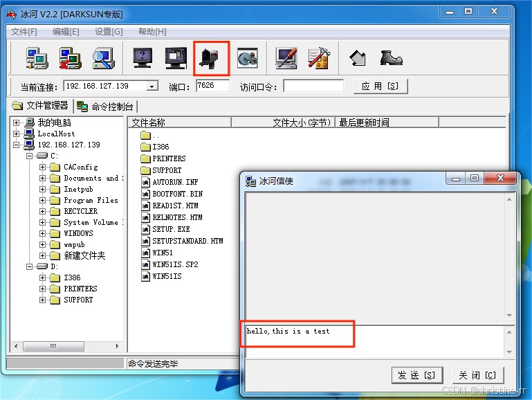Viewport: 532px width, 400px height.
Task: Click the delete host computer icon
Action: coord(70,58)
